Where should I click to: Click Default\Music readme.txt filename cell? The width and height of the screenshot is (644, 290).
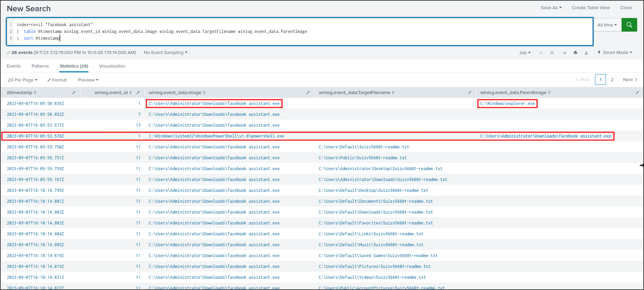tap(371, 245)
